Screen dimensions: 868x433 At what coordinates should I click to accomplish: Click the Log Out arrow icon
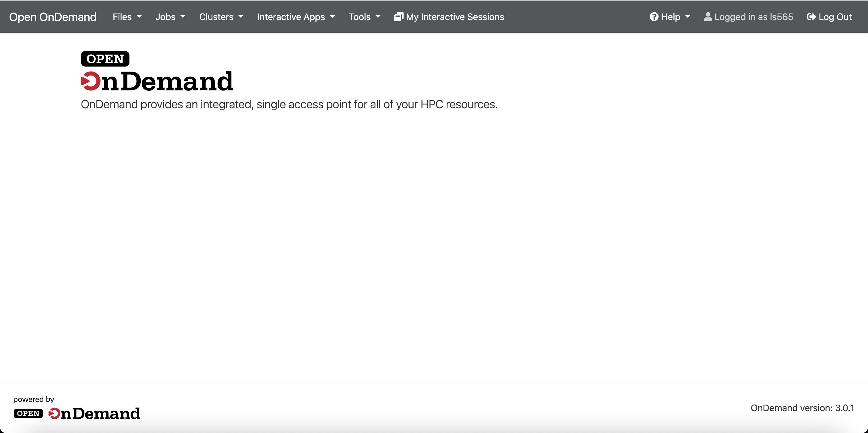click(811, 17)
